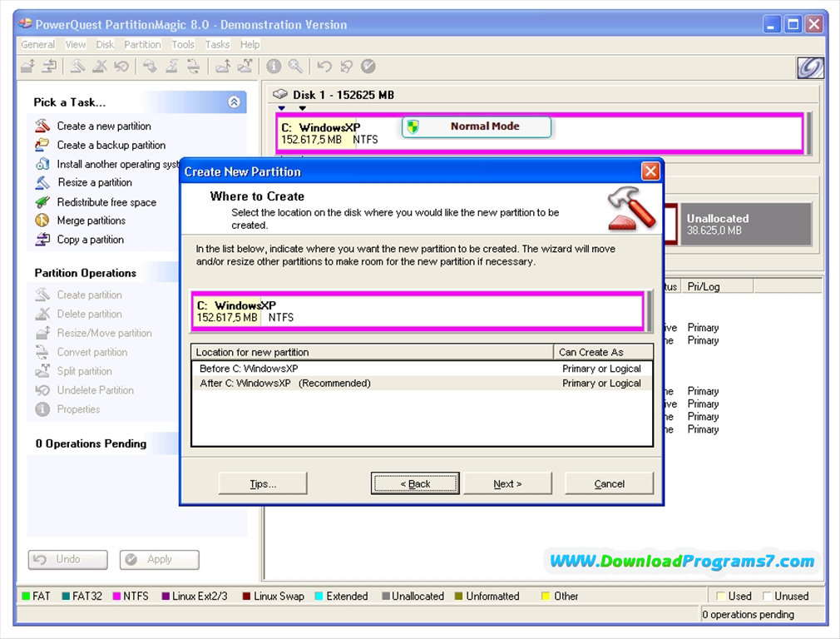Screen dimensions: 840x639
Task: Open the View menu
Action: (x=75, y=44)
